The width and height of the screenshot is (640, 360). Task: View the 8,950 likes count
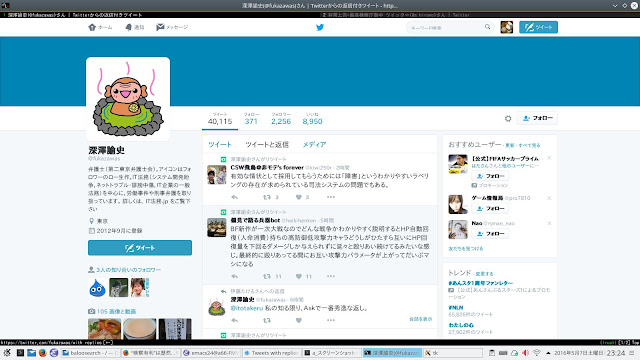pyautogui.click(x=312, y=119)
